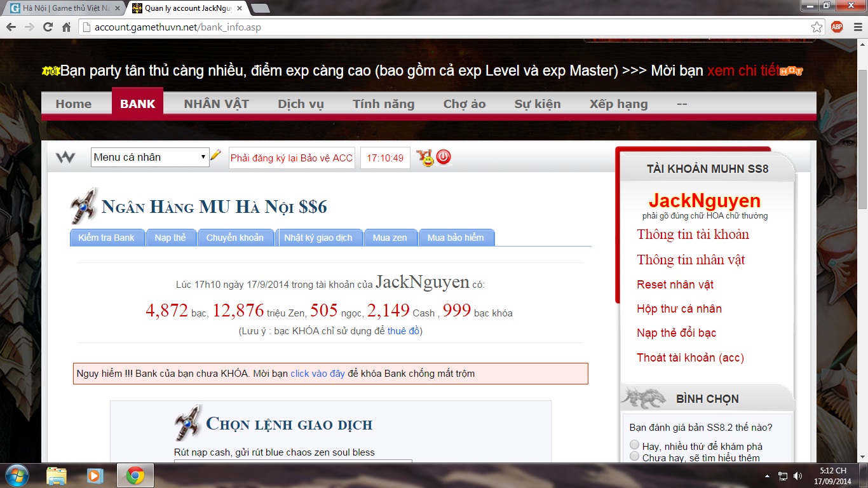This screenshot has width=868, height=488.
Task: Select 'Hay, nhiều thứ để khám phá' radio option
Action: (634, 445)
